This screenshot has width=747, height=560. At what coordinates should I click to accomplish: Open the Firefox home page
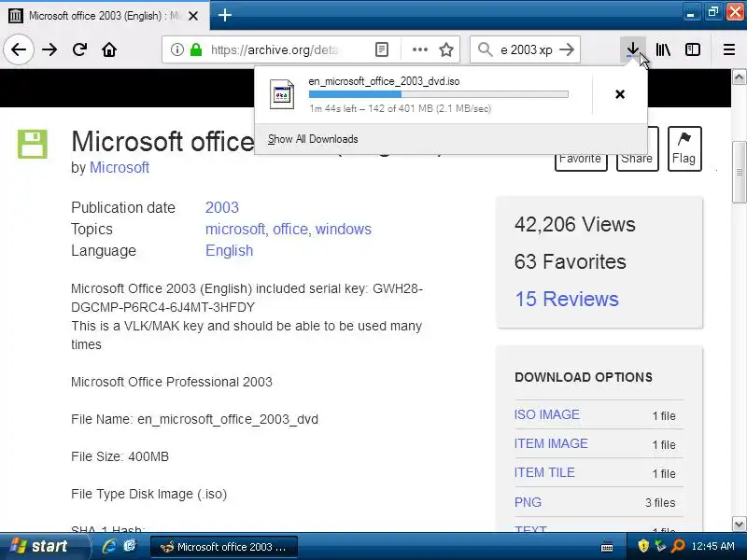tap(109, 49)
